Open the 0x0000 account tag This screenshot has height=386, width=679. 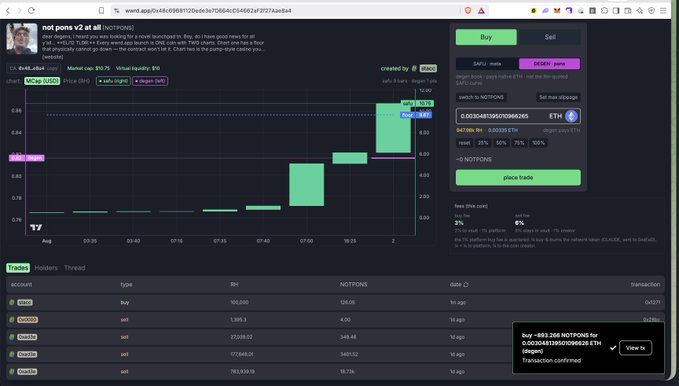[x=27, y=320]
